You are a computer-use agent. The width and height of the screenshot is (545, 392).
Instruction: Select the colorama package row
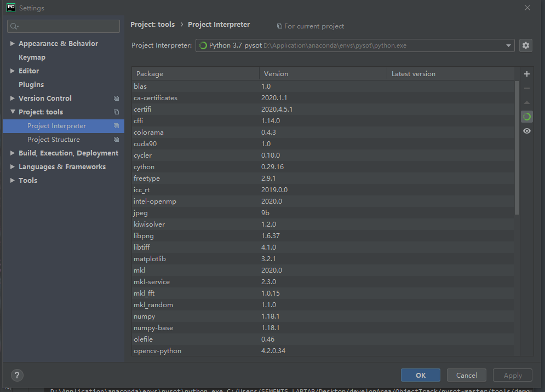(323, 132)
